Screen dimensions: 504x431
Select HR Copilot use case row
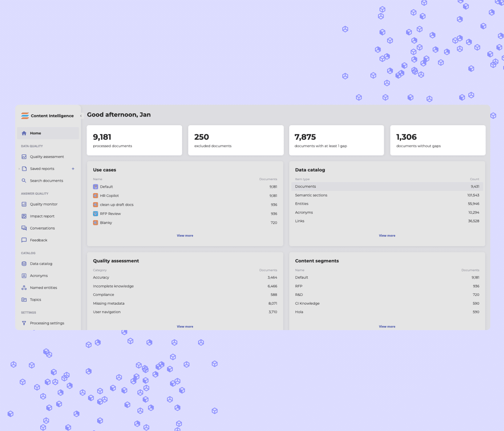109,196
